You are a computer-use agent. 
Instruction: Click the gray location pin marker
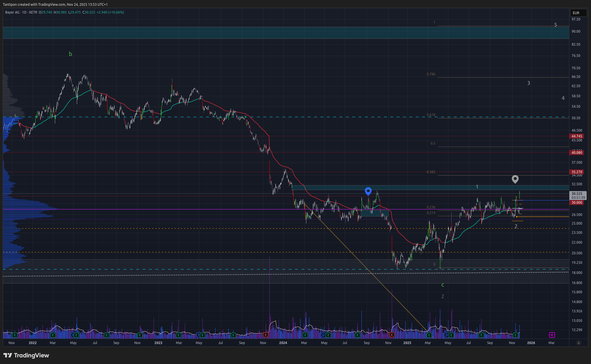(515, 179)
